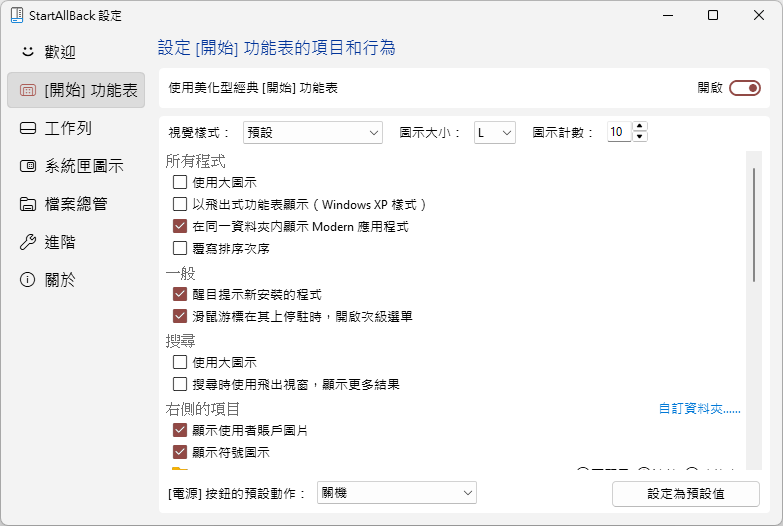This screenshot has width=783, height=526.
Task: Switch to the 工作列 section
Action: pyautogui.click(x=68, y=128)
